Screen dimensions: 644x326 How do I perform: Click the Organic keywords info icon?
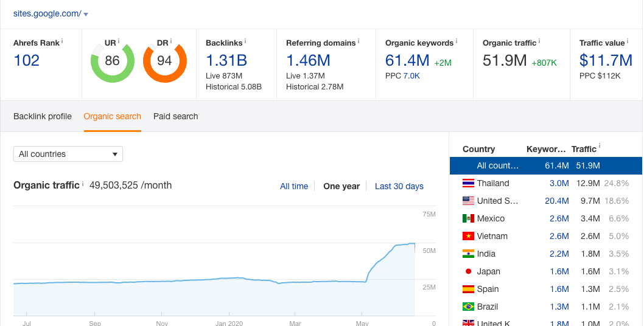457,41
